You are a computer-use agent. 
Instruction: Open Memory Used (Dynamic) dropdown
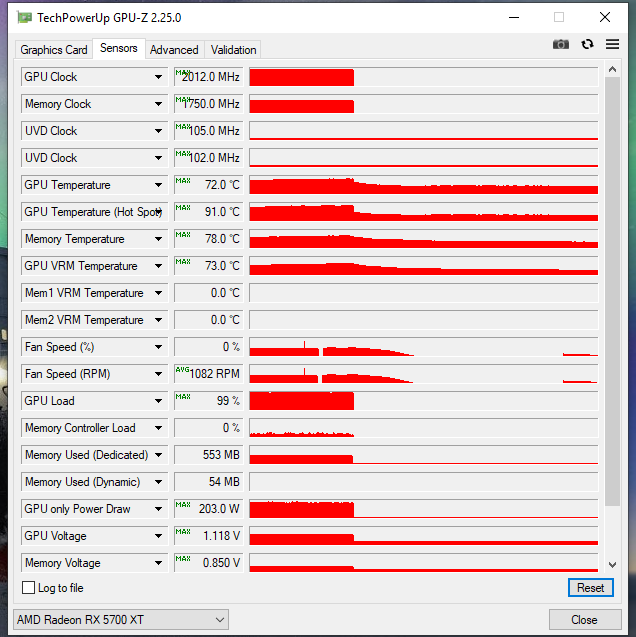[158, 482]
